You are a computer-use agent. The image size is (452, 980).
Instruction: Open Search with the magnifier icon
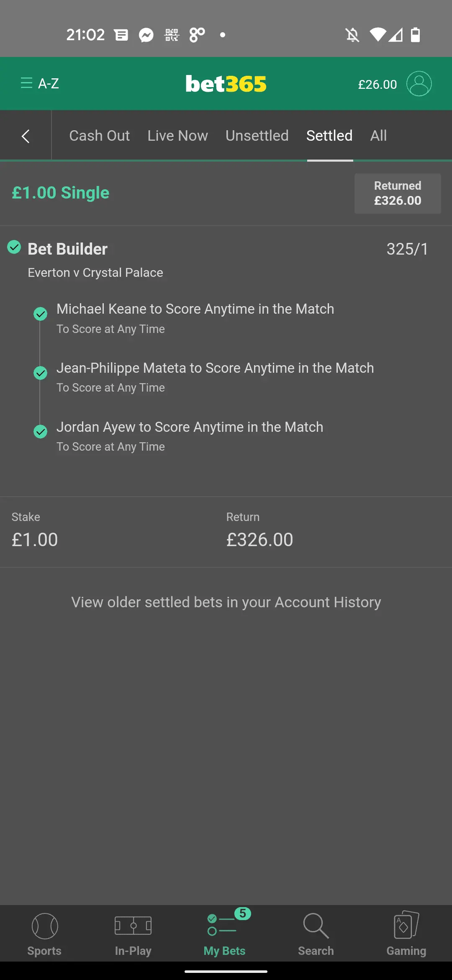[x=316, y=926]
